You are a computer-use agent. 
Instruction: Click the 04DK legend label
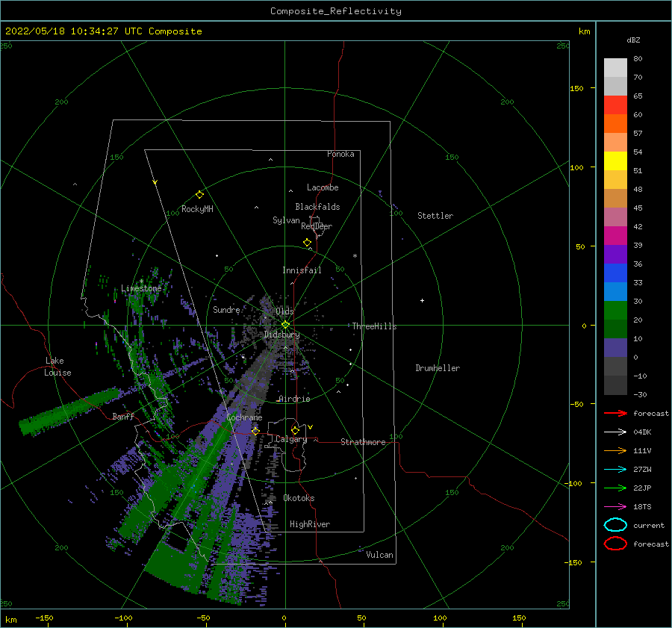click(642, 432)
